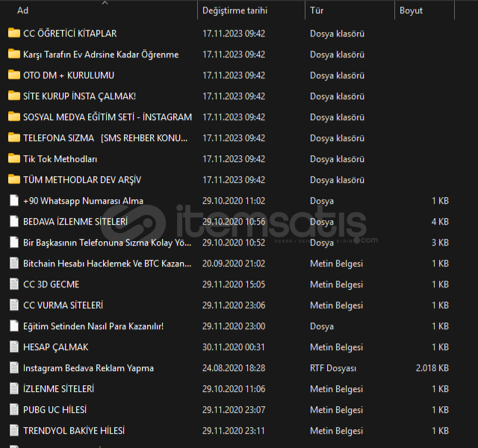Sort by Değiştirme tarihi column header

pos(235,11)
